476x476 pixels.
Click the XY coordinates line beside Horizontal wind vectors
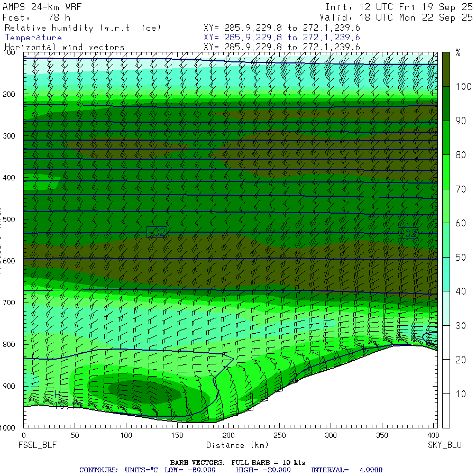[x=282, y=47]
